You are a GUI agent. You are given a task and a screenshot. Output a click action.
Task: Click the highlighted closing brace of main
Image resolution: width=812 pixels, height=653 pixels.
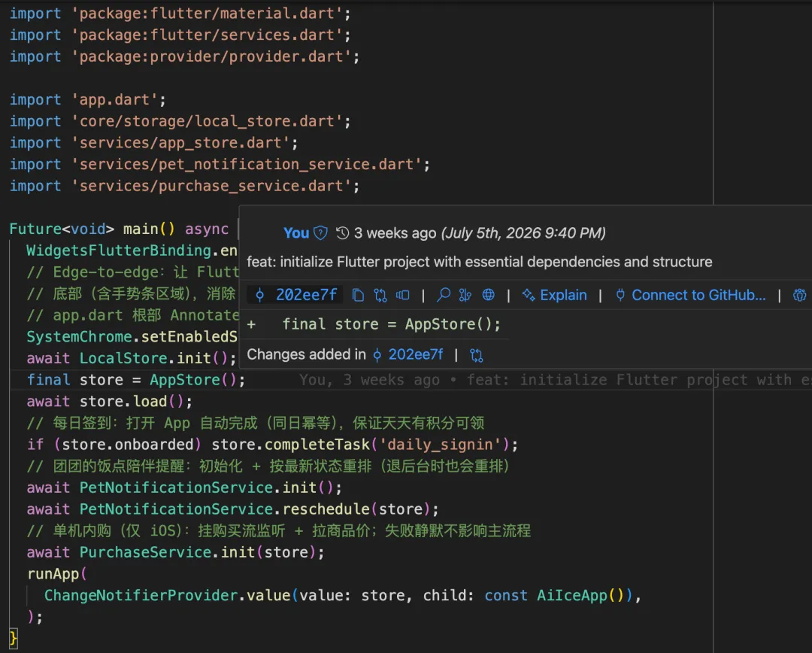(14, 638)
